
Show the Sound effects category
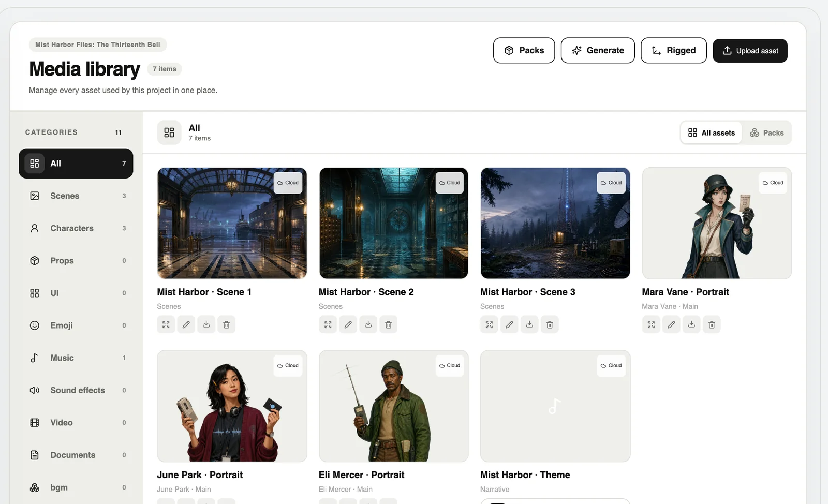click(x=76, y=390)
